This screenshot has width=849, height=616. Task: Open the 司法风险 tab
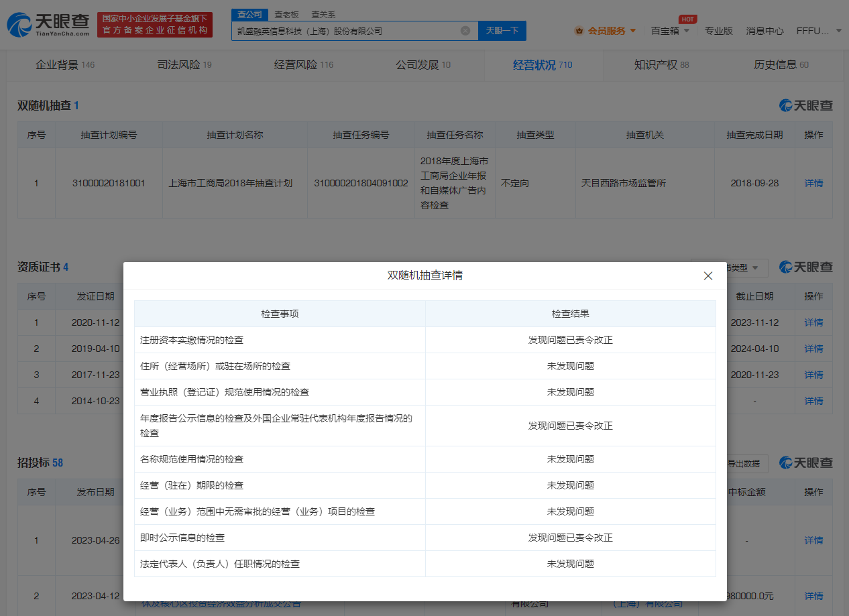click(x=184, y=65)
